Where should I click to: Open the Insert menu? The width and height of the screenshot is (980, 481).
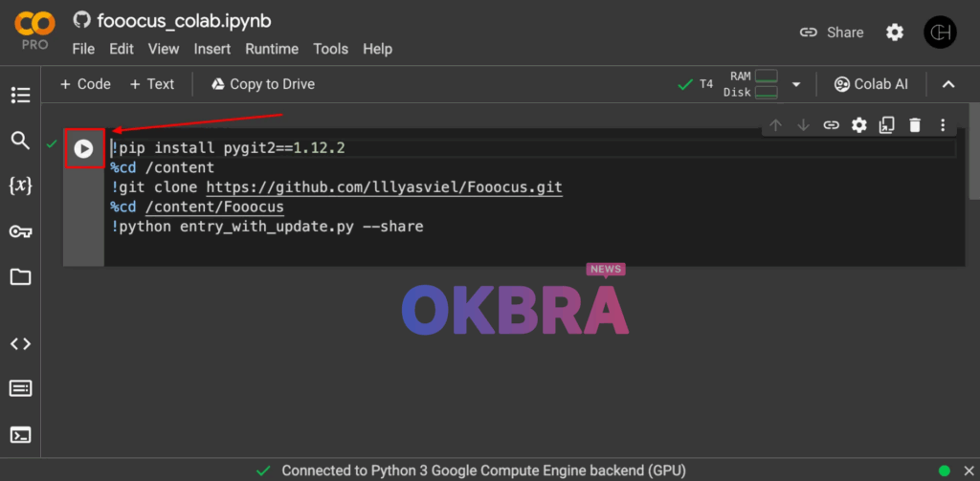212,49
